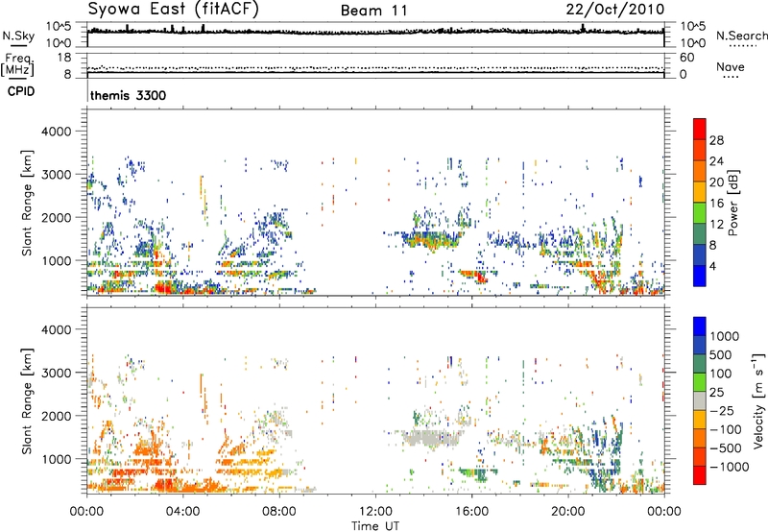Click the '08:00' time axis tick label
Screen dimensions: 768x532
[279, 512]
